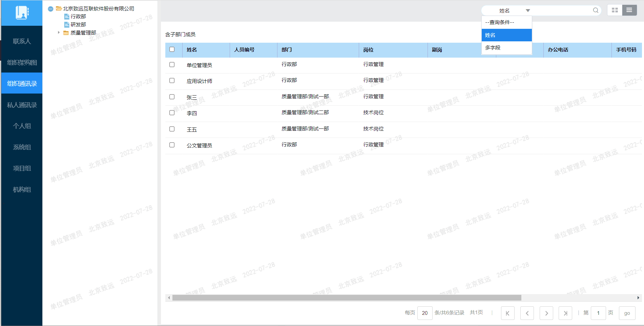Screen dimensions: 644x326
Task: Click the name 公文管理员 in the table
Action: pos(199,146)
